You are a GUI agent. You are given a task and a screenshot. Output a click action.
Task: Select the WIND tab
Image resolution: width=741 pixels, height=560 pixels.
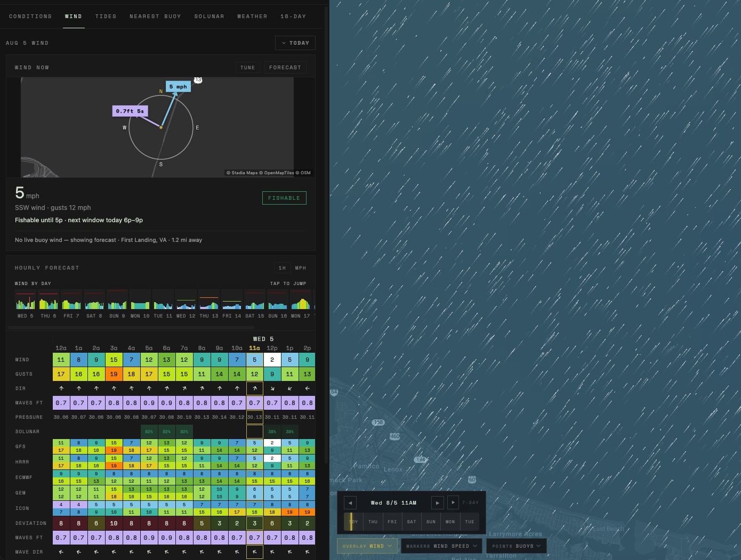(x=74, y=17)
